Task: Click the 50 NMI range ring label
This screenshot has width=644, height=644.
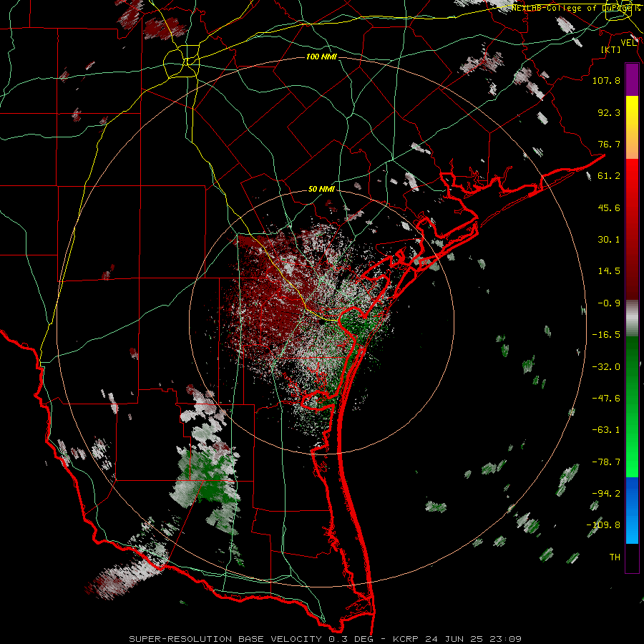Action: 321,190
